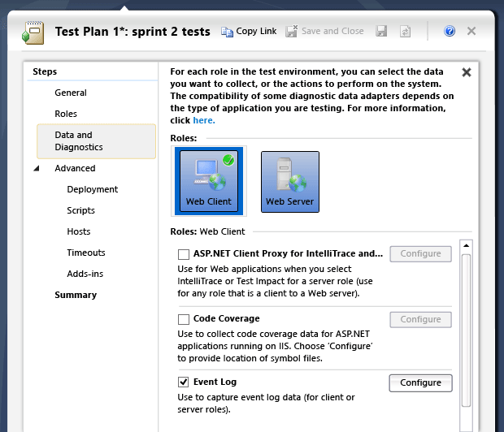Click Configure for Code Coverage
This screenshot has width=504, height=432.
(420, 320)
